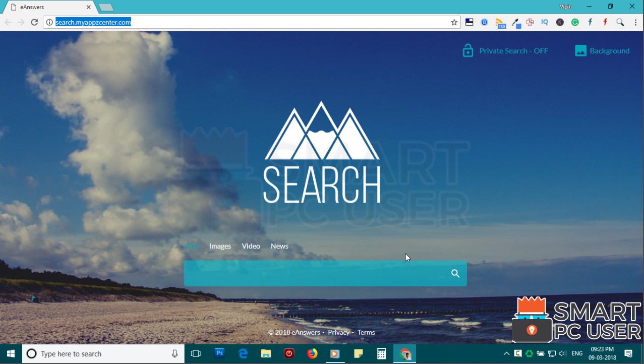
Task: Select the ColorZilla eyedropper extension icon
Action: click(x=515, y=22)
